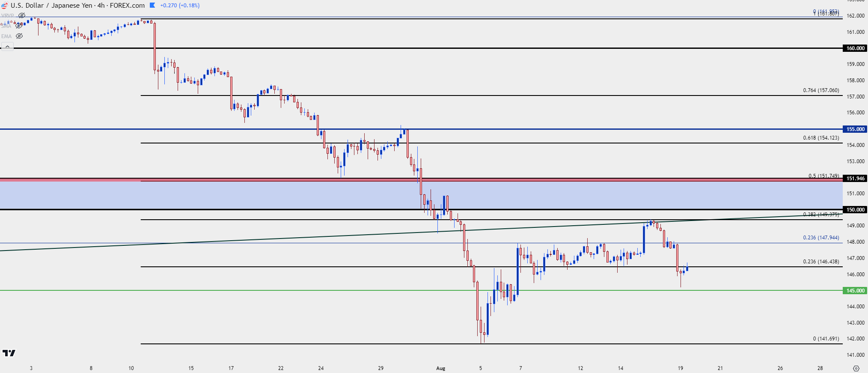Image resolution: width=868 pixels, height=373 pixels.
Task: Open chart settings gear at bottom right
Action: click(x=856, y=368)
